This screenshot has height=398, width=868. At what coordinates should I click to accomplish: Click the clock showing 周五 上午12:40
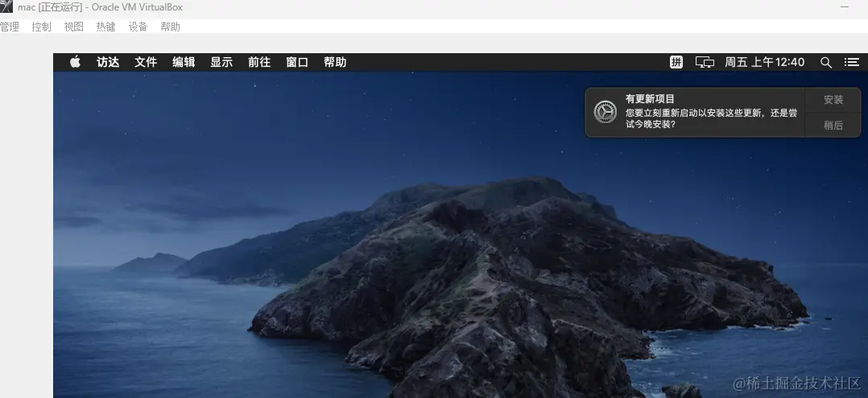coord(764,63)
